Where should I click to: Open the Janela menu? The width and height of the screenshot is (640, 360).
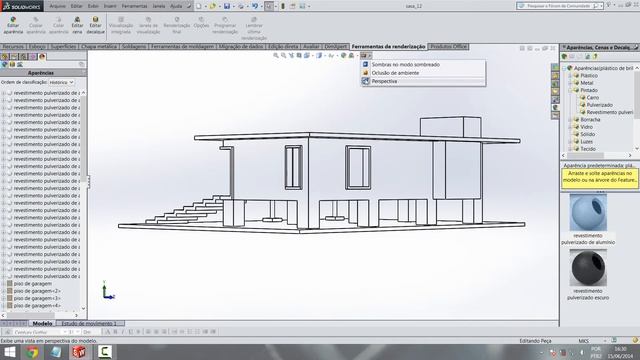point(159,6)
